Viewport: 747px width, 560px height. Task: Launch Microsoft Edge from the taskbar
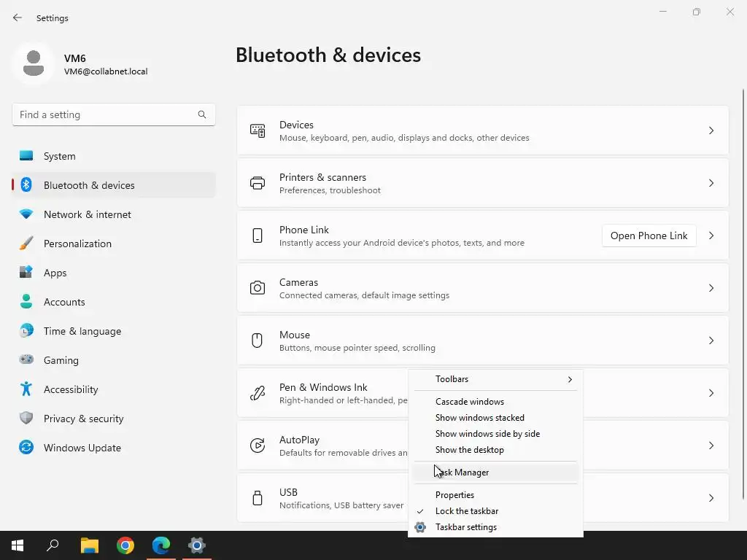coord(161,545)
